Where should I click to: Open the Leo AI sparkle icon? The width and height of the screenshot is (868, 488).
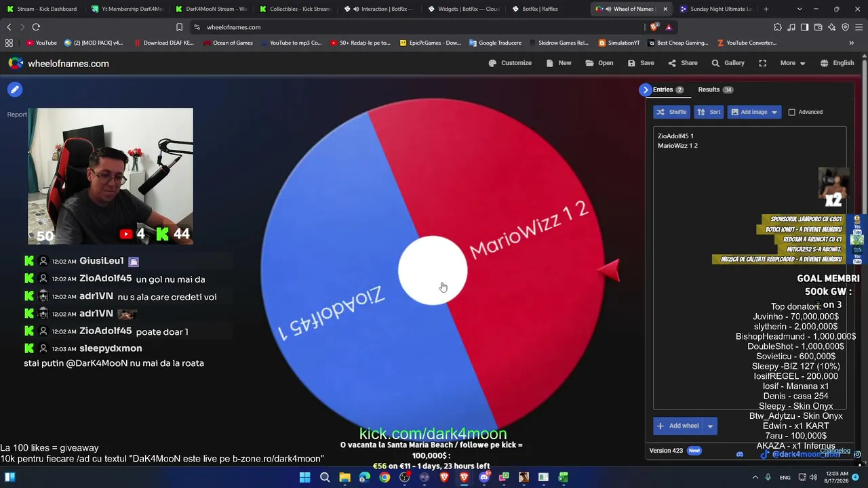click(831, 27)
